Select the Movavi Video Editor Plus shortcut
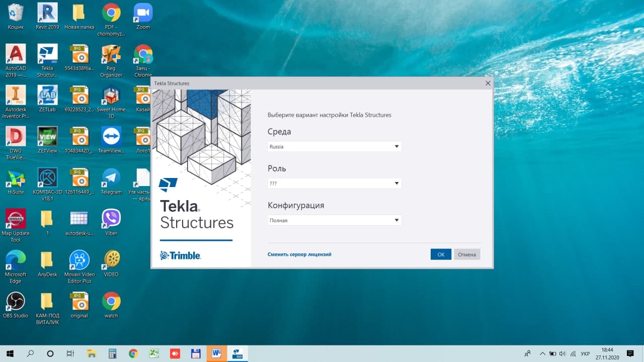This screenshot has height=362, width=644. tap(79, 267)
